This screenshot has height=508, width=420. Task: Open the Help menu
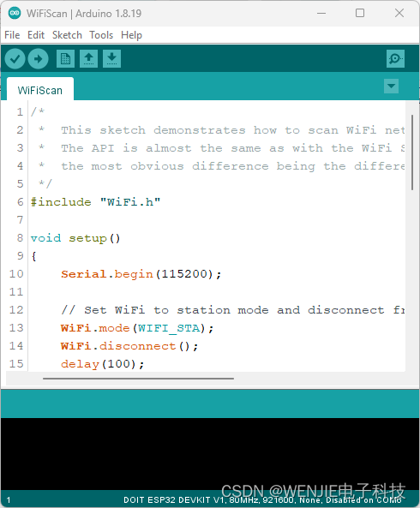pos(132,35)
